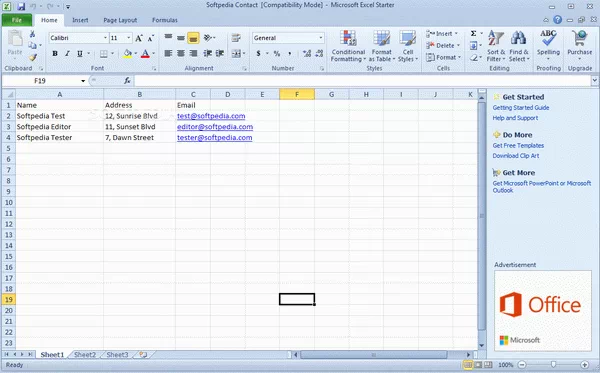Open the font size 11 dropdown
This screenshot has height=373, width=600.
point(129,38)
